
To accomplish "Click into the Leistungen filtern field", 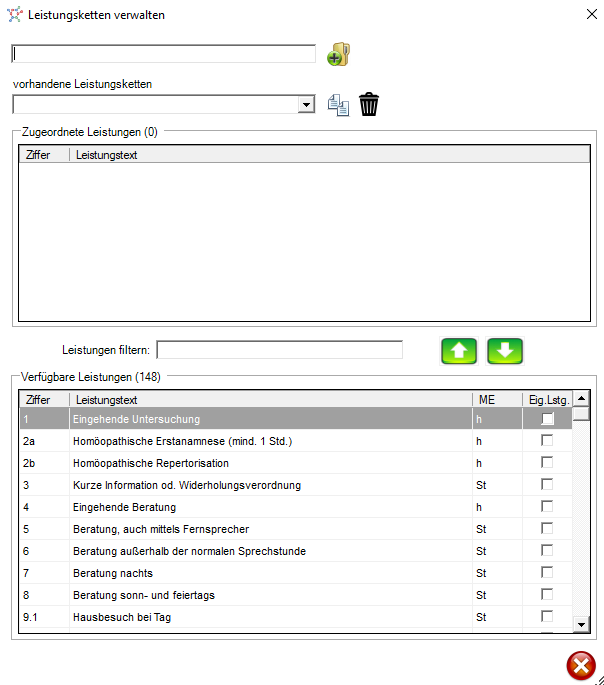I will click(280, 350).
